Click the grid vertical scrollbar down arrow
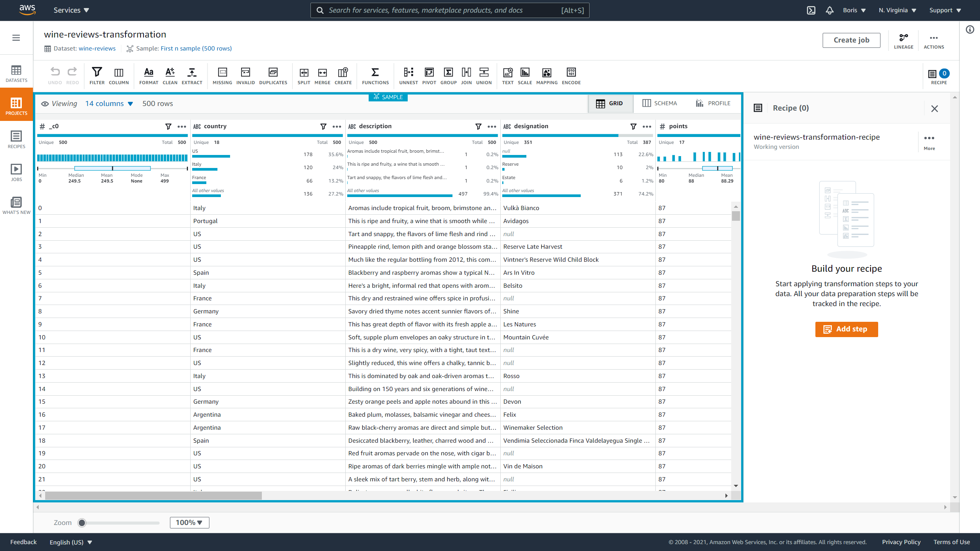 click(736, 486)
